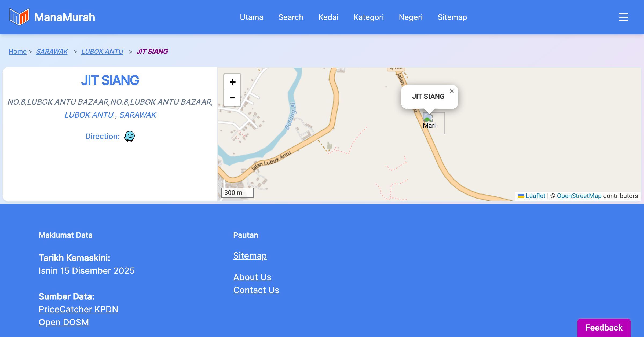Click the LUBOK ANTU breadcrumb link
644x337 pixels.
[102, 51]
